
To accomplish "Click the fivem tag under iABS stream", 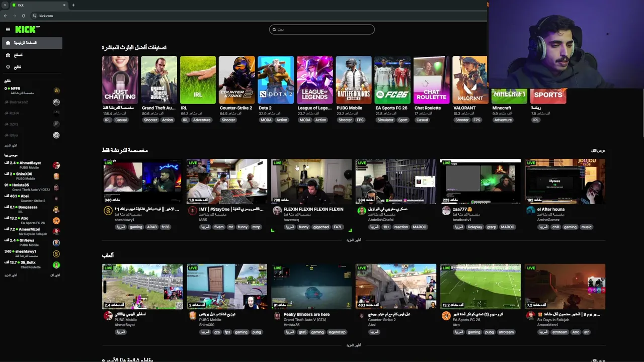I will (218, 227).
